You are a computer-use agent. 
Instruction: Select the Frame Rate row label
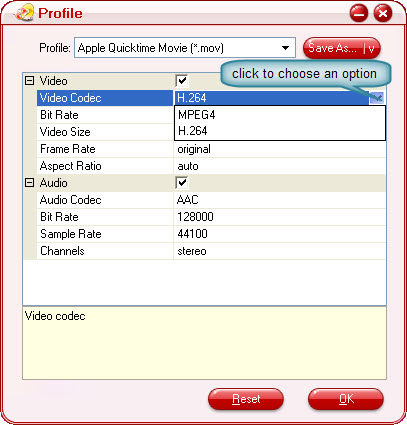(x=105, y=149)
